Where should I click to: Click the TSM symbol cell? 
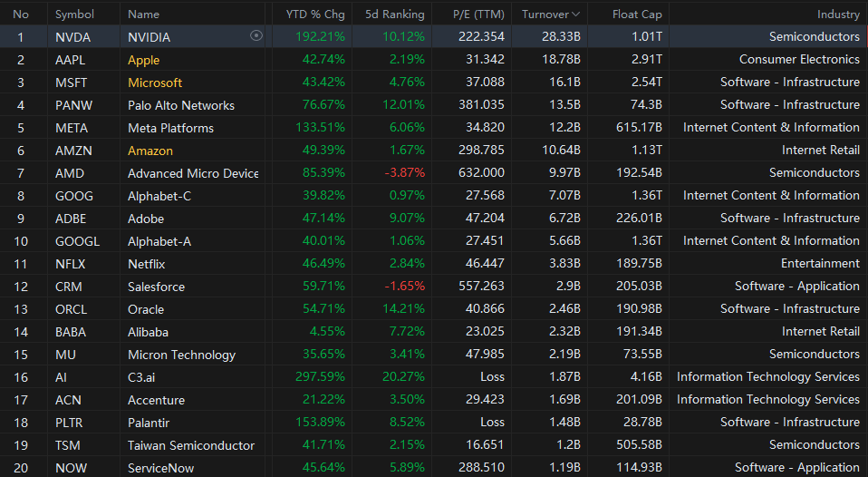[68, 446]
